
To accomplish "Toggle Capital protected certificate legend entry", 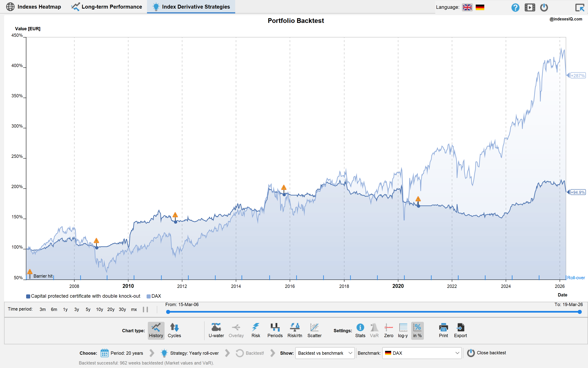I will point(83,296).
